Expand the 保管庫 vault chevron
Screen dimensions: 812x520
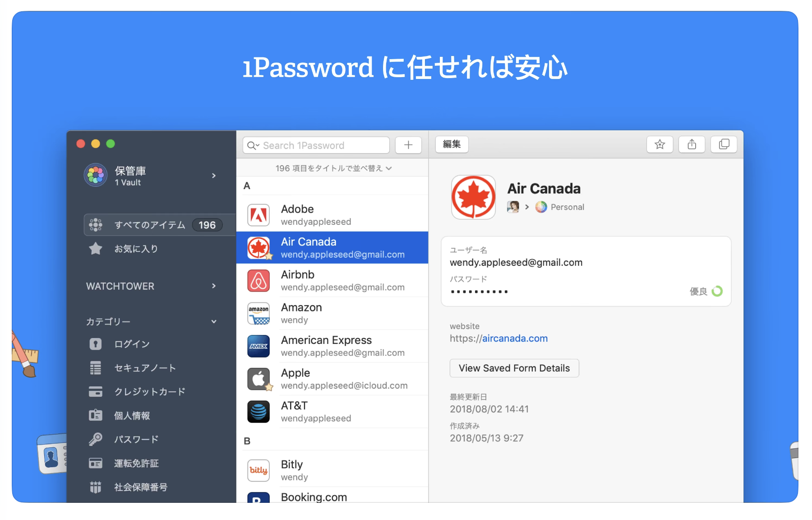214,176
